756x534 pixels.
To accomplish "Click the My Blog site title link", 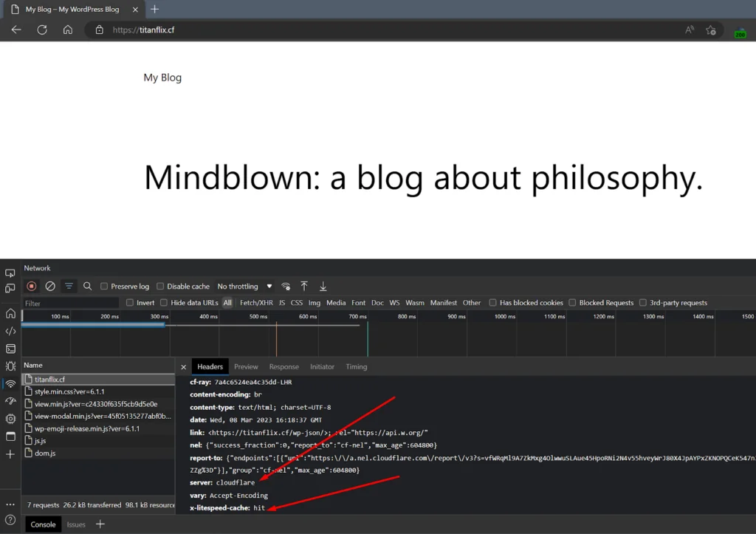I will point(162,78).
